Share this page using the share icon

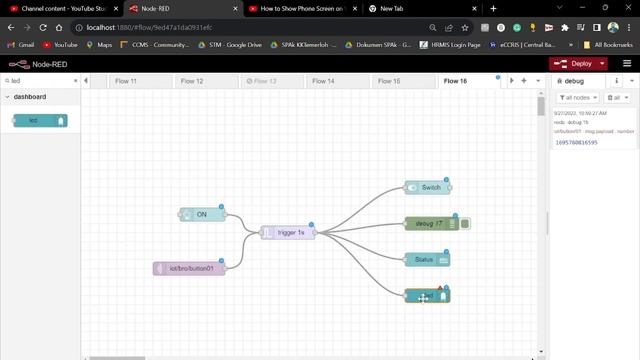[449, 28]
